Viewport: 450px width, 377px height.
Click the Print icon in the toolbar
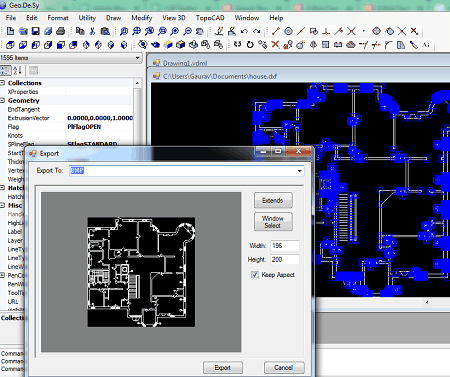tap(61, 31)
